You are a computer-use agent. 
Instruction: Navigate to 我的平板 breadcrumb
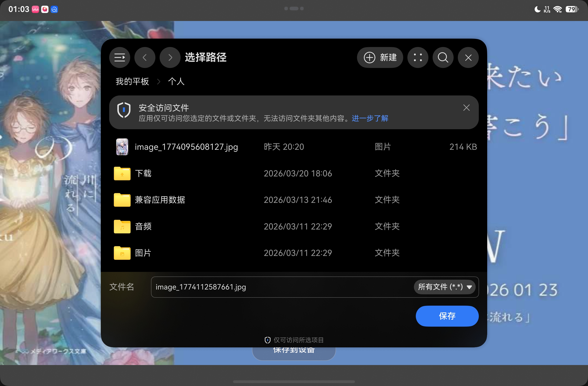point(132,81)
